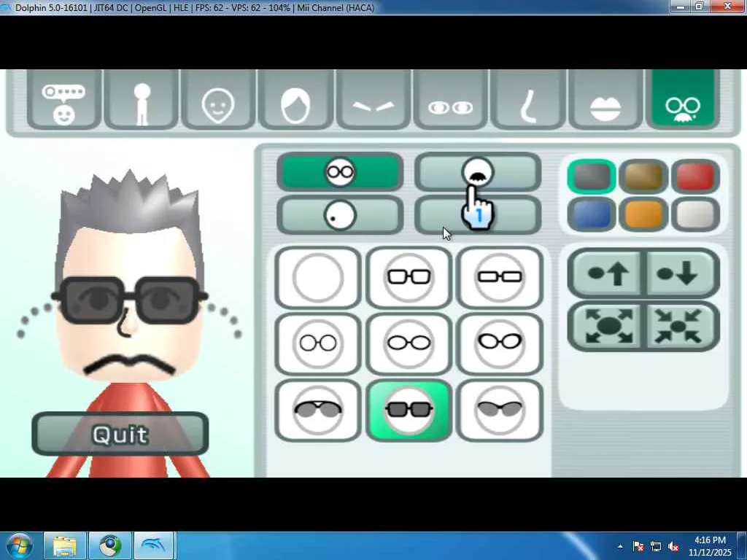Screen dimensions: 747x560
Task: Choose the oval tinted sunglasses style
Action: tap(500, 410)
